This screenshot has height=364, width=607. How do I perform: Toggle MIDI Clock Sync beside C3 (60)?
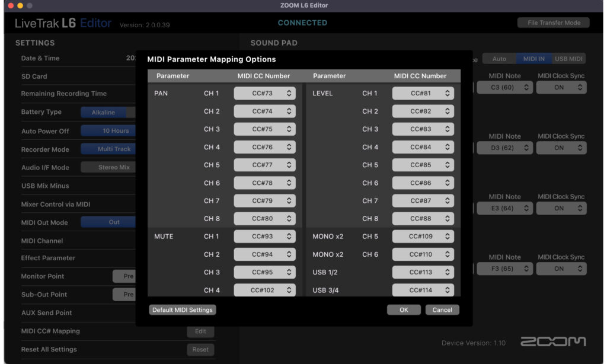pos(561,88)
